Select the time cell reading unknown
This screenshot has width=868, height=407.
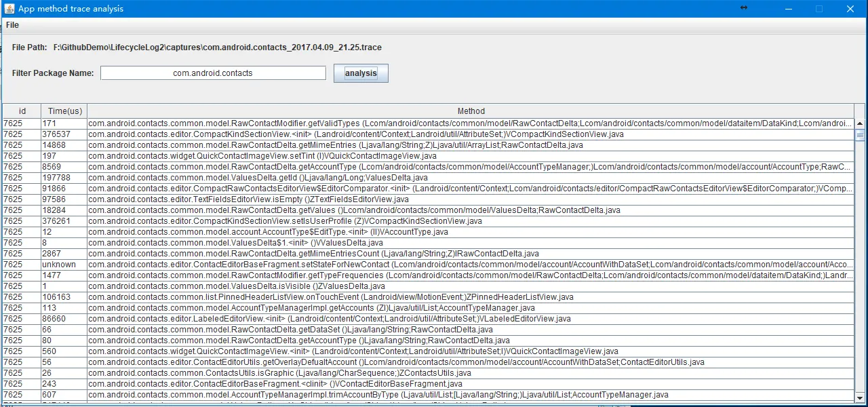coord(64,265)
